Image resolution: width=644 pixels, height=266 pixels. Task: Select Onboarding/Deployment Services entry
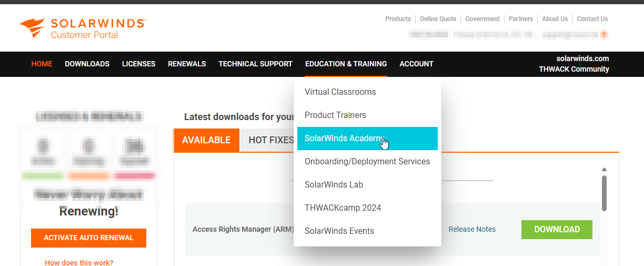[367, 161]
